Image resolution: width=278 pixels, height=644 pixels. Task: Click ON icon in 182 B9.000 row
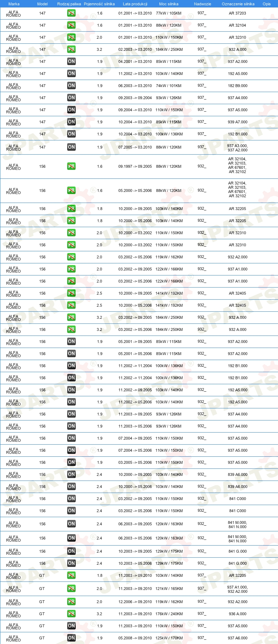(71, 86)
